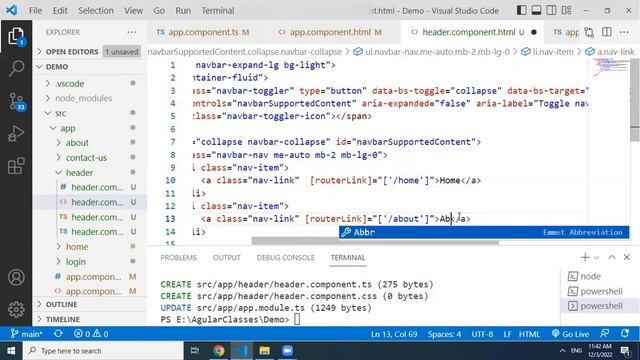This screenshot has height=360, width=640.
Task: Click LF end of line setting
Action: tap(507, 334)
